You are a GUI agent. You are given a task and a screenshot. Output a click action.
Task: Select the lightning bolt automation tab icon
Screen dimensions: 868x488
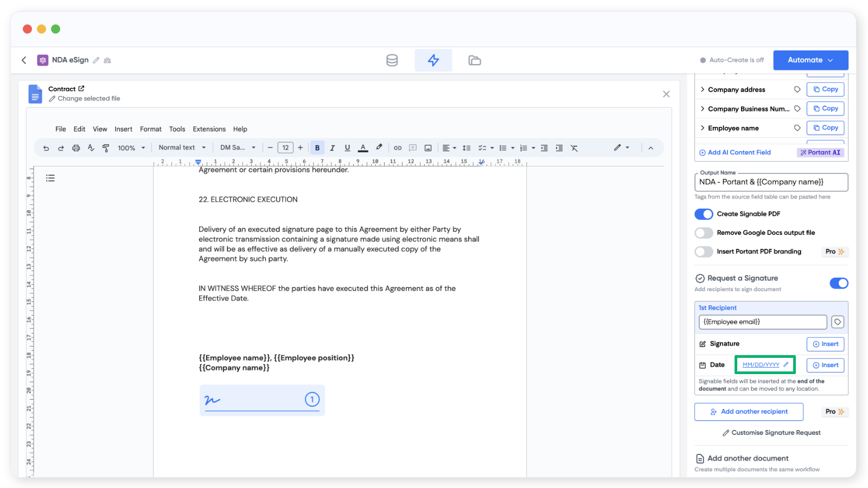click(433, 60)
